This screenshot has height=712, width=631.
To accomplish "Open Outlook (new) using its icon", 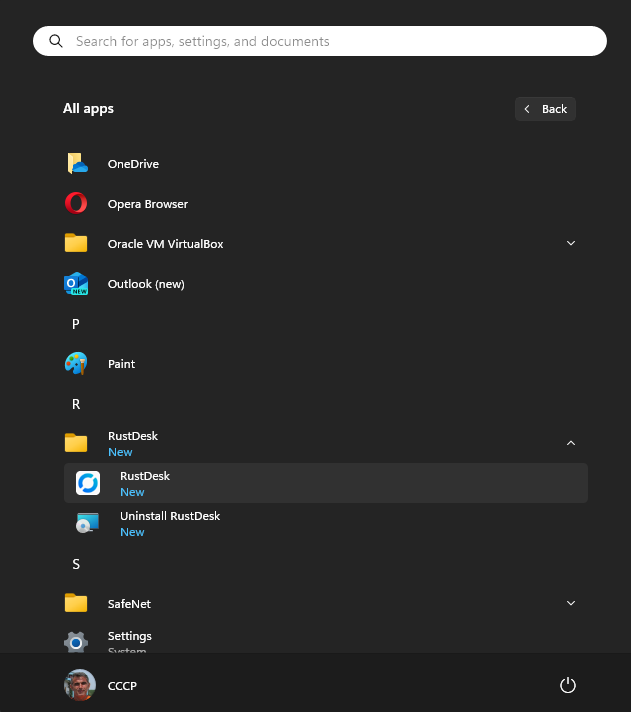I will (x=76, y=283).
